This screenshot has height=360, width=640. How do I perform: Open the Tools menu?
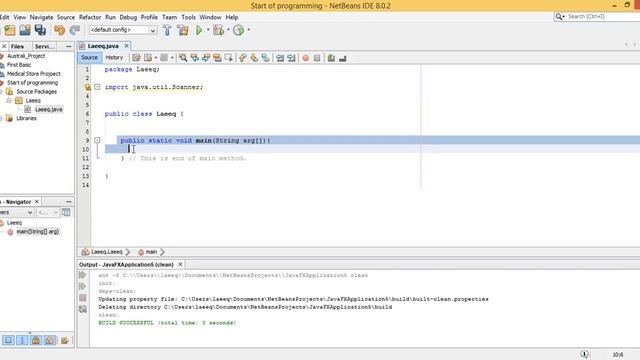pyautogui.click(x=188, y=17)
